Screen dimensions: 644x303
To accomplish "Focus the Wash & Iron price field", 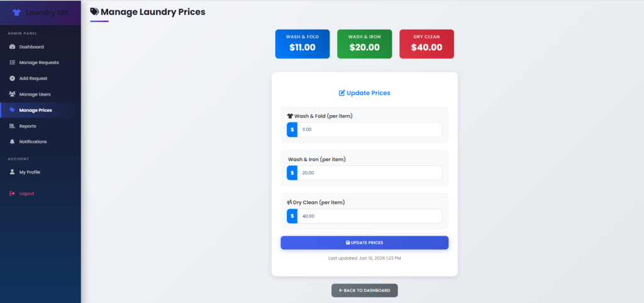I will point(369,173).
